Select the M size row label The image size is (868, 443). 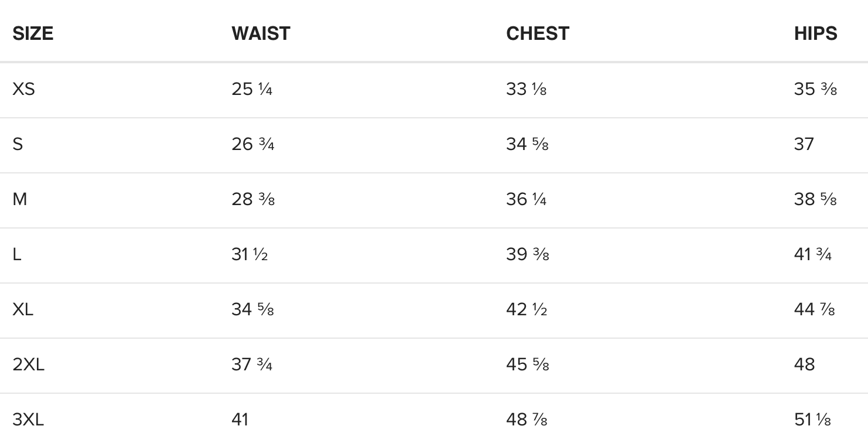coord(19,199)
